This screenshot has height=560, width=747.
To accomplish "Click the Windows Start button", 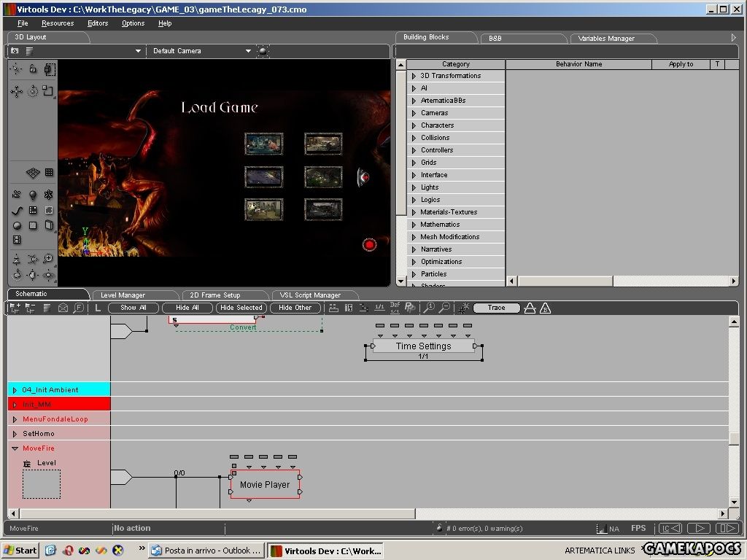I will tap(20, 551).
